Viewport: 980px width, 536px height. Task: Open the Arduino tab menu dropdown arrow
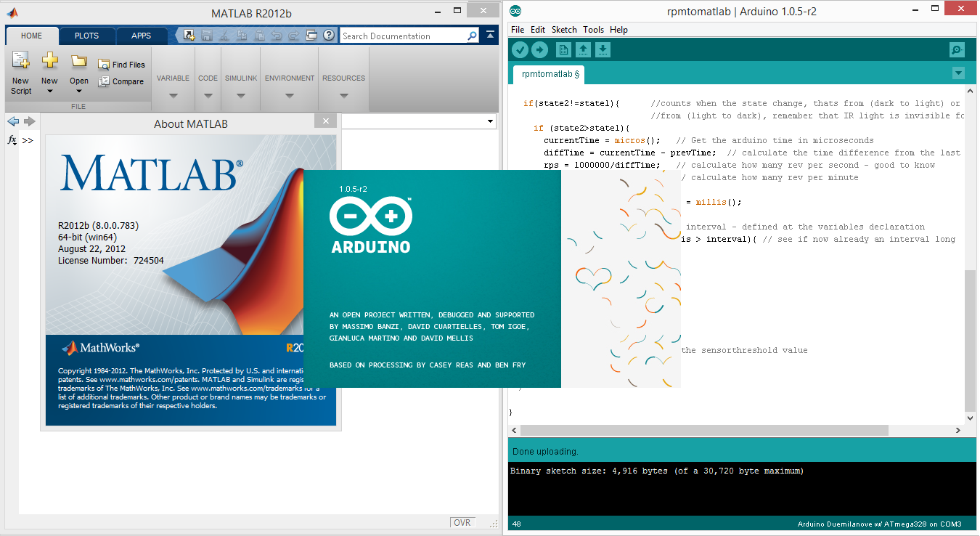click(x=958, y=73)
